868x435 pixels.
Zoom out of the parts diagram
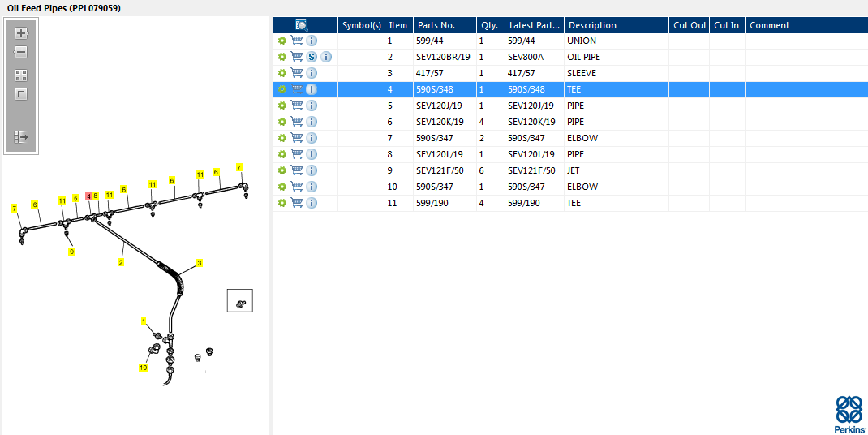coord(21,53)
